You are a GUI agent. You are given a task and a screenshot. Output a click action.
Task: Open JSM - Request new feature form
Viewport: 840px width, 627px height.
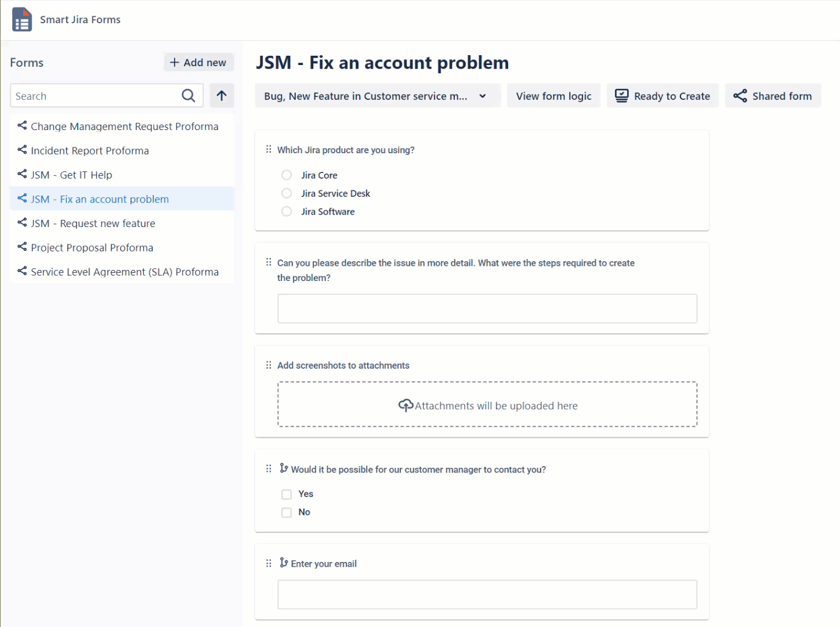(x=122, y=223)
